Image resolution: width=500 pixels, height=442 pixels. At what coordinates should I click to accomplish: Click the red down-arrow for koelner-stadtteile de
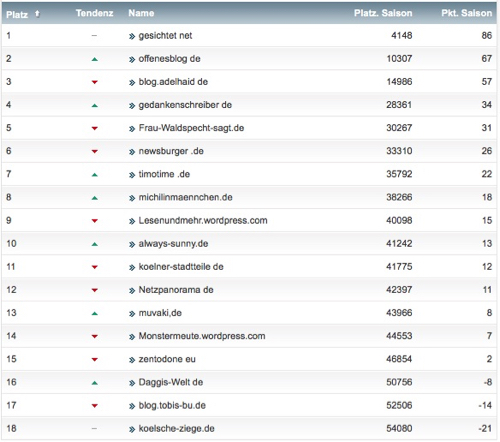[95, 267]
